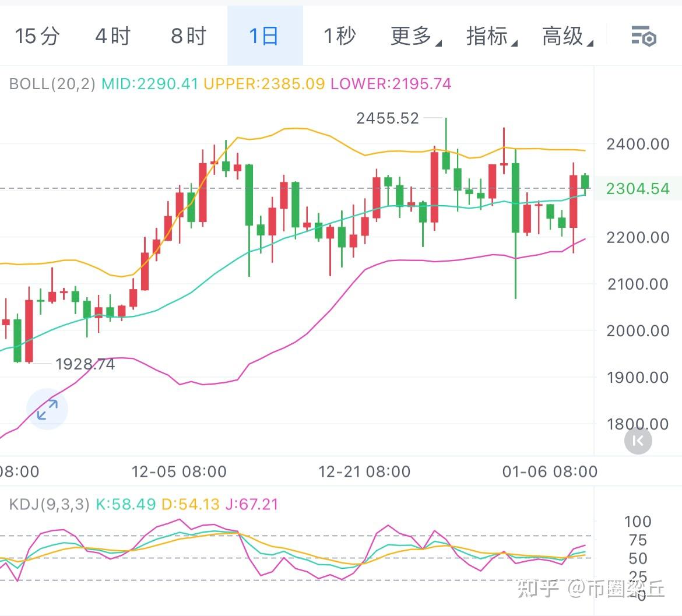Screen dimensions: 682x616
Task: Tap the 2000.00 price axis label
Action: click(x=638, y=331)
